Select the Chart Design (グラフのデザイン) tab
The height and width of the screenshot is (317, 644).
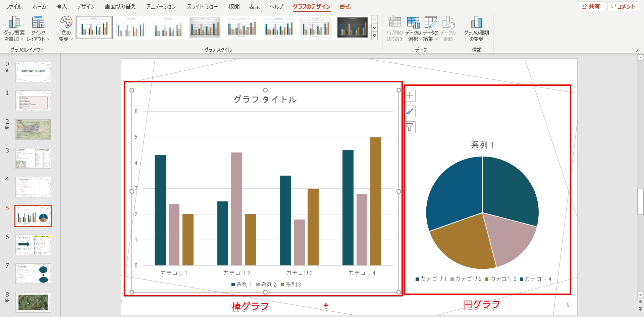coord(312,6)
